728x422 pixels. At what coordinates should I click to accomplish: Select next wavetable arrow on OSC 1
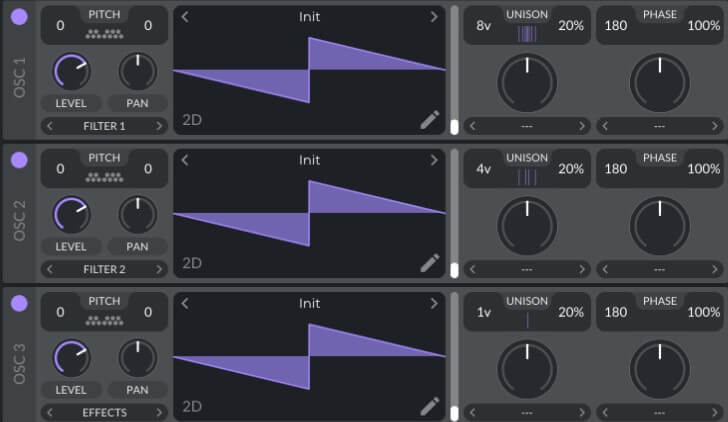tap(433, 17)
